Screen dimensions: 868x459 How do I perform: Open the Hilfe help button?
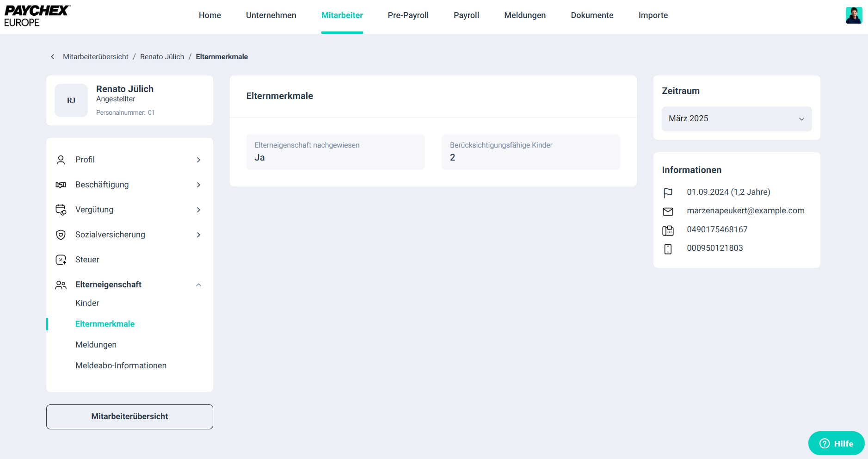tap(836, 443)
